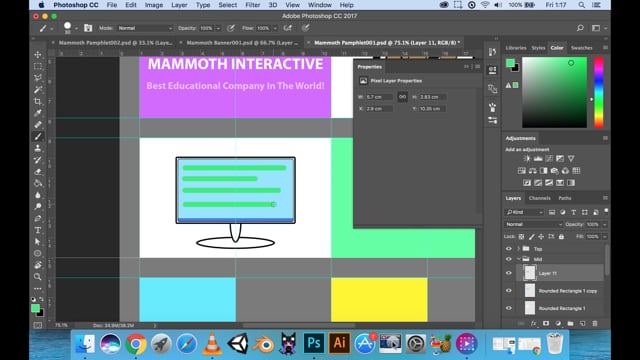Open the layer blend mode dropdown
The width and height of the screenshot is (640, 360).
tap(533, 224)
